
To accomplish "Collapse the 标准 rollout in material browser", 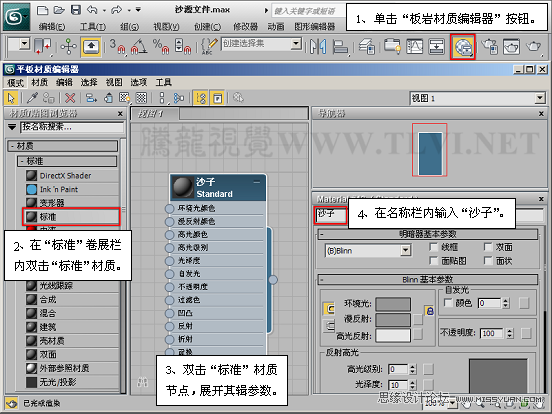I will (x=67, y=161).
